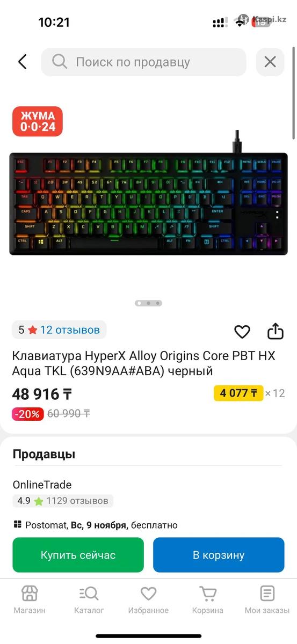Viewport: 297px width, 644px height.
Task: Tap the image carousel page dots
Action: click(x=148, y=303)
